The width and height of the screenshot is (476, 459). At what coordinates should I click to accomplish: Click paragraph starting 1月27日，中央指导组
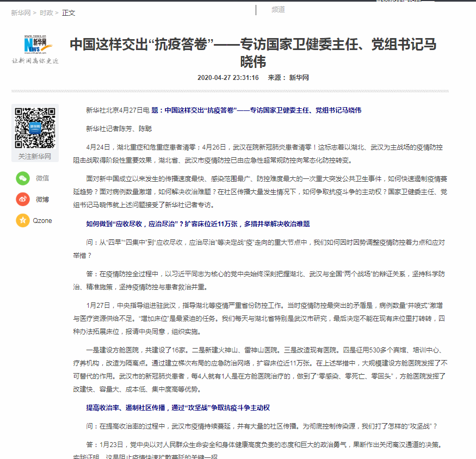[x=259, y=319]
